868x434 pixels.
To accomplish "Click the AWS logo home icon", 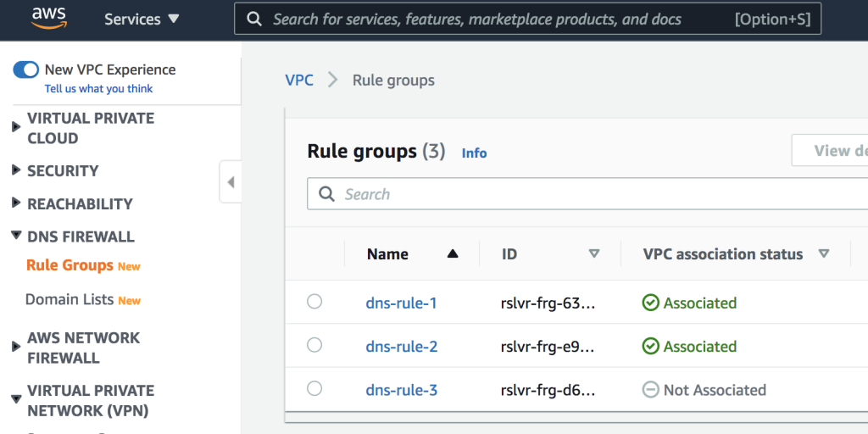I will tap(49, 19).
